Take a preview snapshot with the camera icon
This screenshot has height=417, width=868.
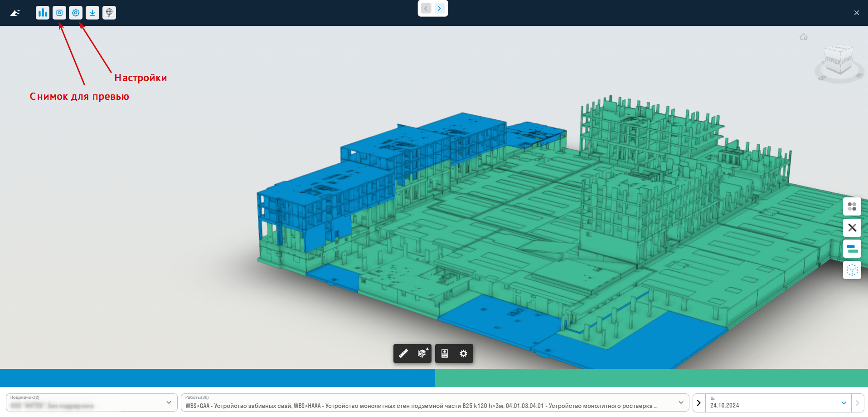point(59,13)
